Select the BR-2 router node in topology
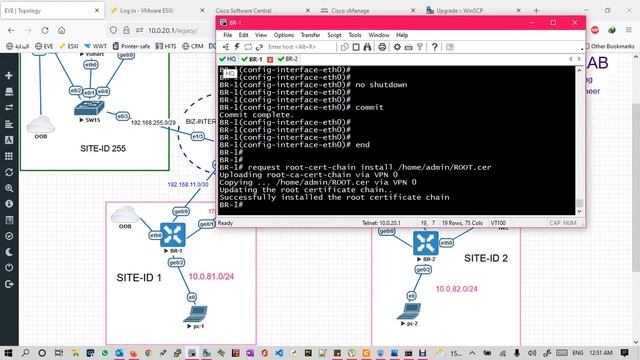Viewport: 640px width, 360px height. [x=426, y=243]
